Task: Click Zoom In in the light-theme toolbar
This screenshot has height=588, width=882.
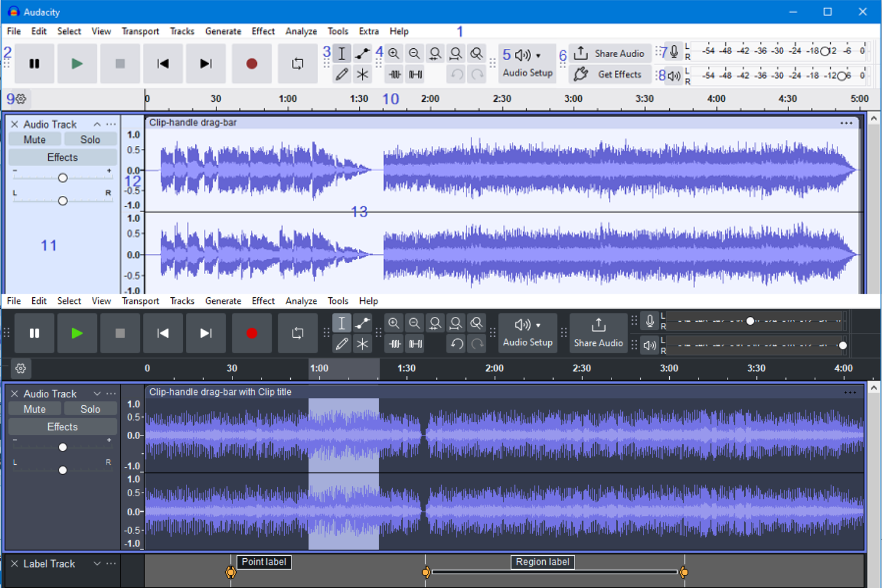Action: pos(394,54)
